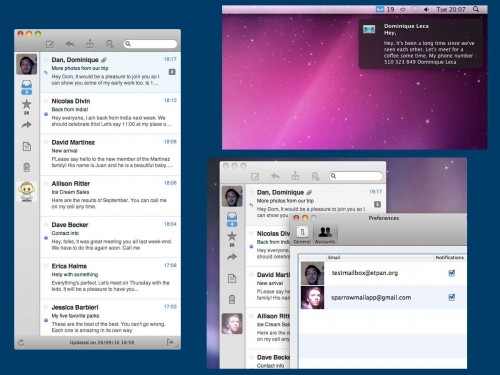The height and width of the screenshot is (375, 500).
Task: Click Dominique Leca notification popup
Action: [421, 44]
